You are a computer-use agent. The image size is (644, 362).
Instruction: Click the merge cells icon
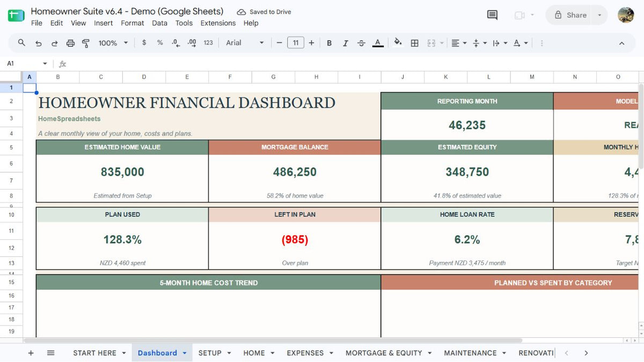click(431, 43)
